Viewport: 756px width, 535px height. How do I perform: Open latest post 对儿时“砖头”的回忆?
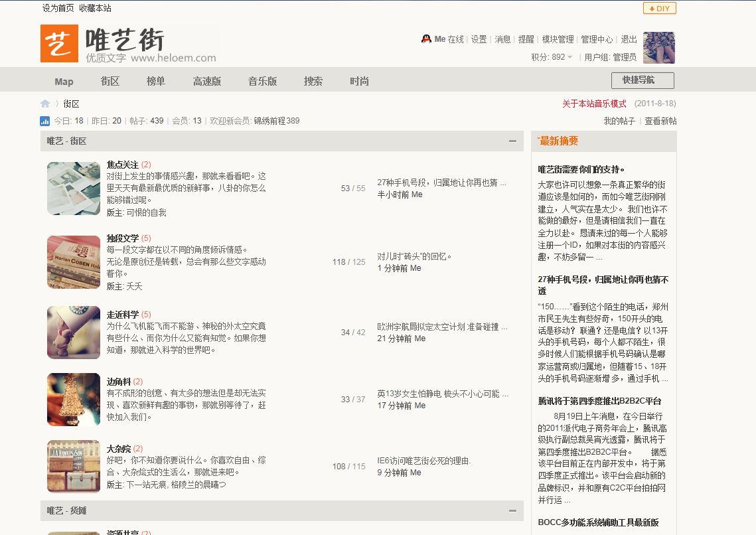(x=414, y=256)
